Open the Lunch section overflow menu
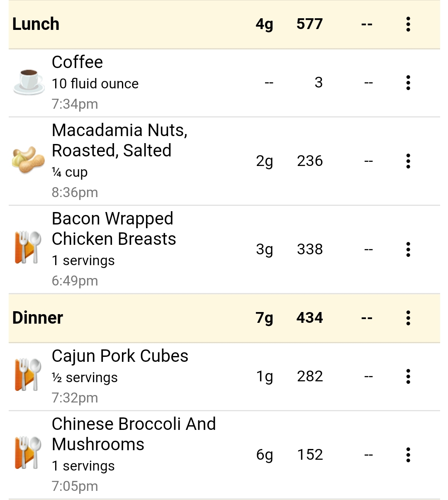Screen dimensions: 448x500 (408, 24)
